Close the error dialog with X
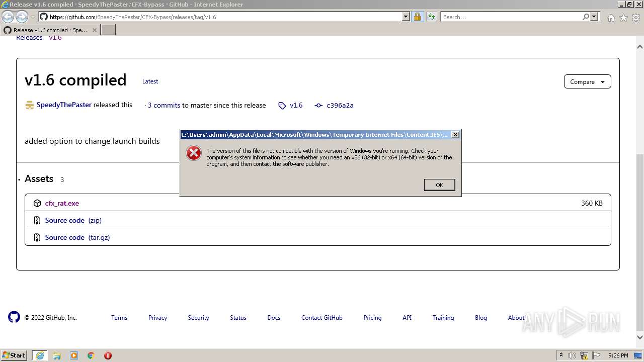 (455, 135)
